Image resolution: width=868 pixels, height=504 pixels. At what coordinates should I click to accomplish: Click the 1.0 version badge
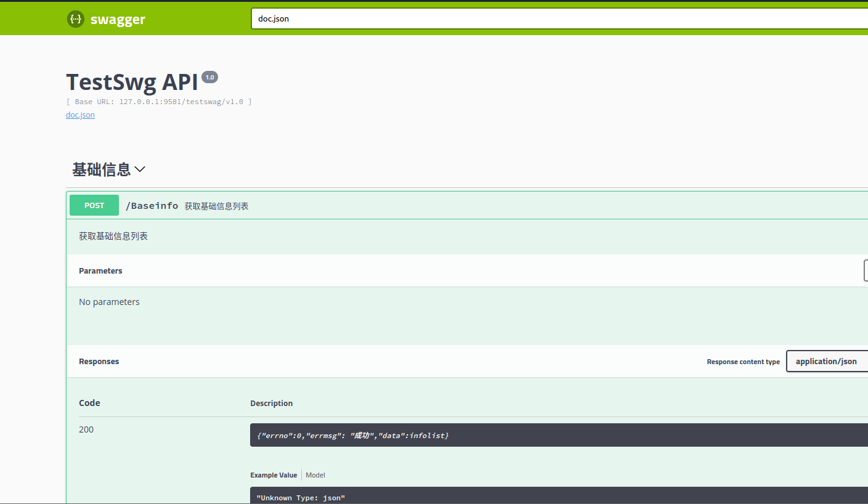209,77
